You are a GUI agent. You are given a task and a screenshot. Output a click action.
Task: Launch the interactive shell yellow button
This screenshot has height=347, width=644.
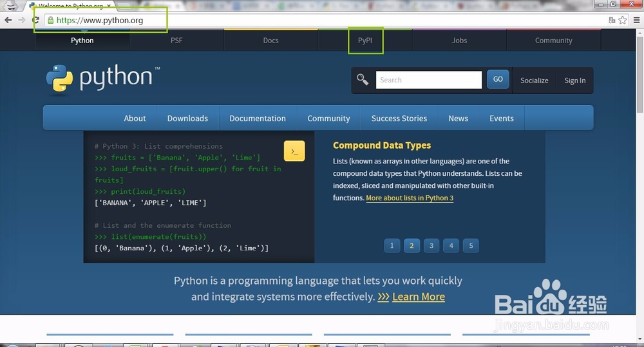294,151
